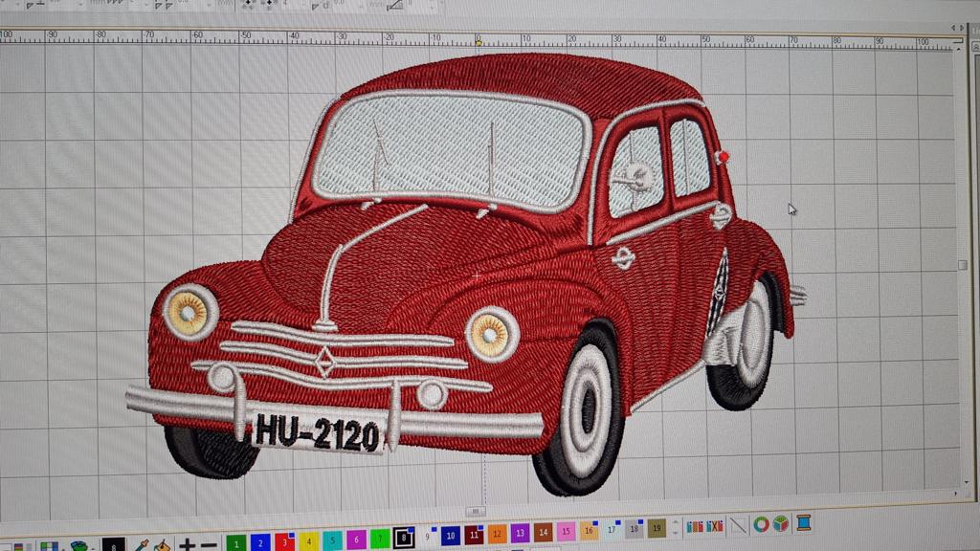980x551 pixels.
Task: Select pink color swatch number 15
Action: [x=566, y=531]
